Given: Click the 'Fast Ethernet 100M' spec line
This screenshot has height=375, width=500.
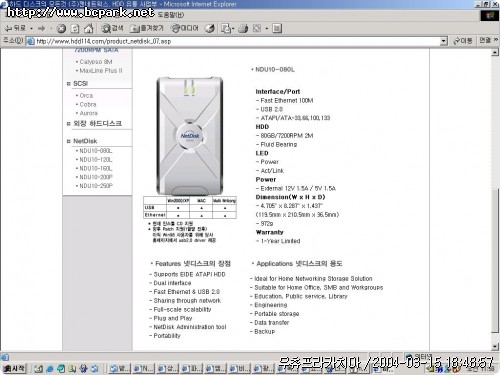Looking at the screenshot, I should click(287, 101).
